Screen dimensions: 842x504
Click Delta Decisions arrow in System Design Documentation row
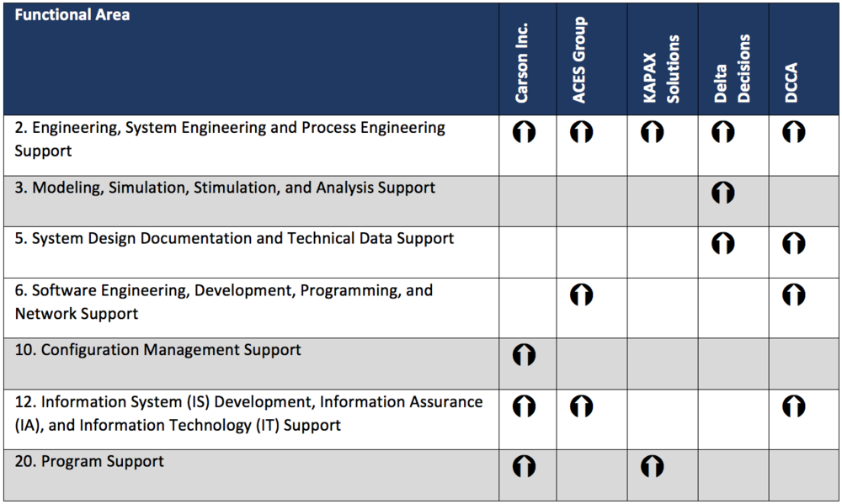point(722,243)
